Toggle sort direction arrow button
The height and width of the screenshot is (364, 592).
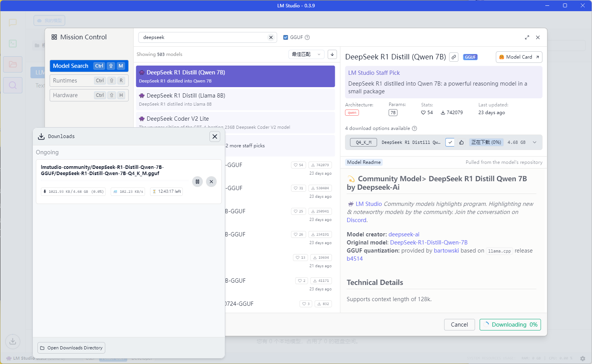coord(332,54)
